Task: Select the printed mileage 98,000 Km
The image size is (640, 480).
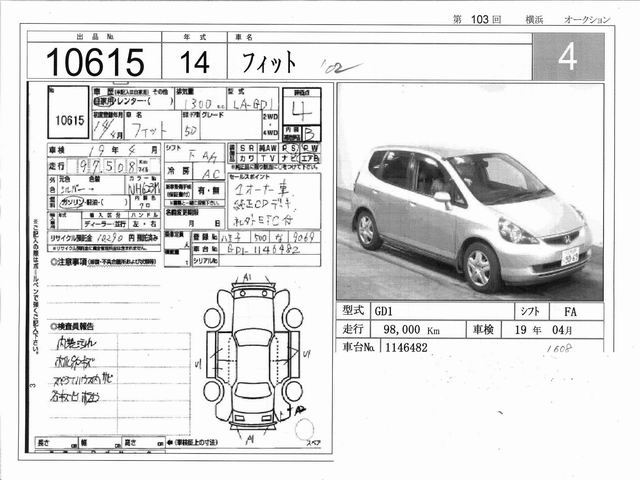Action: click(411, 330)
